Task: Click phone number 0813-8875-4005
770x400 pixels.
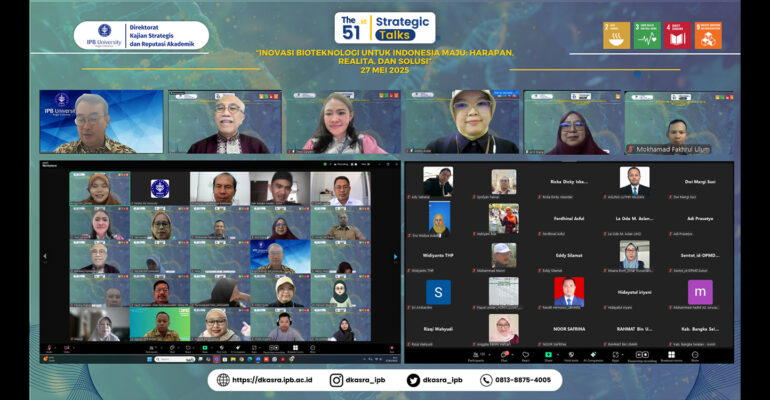Action: (x=516, y=380)
